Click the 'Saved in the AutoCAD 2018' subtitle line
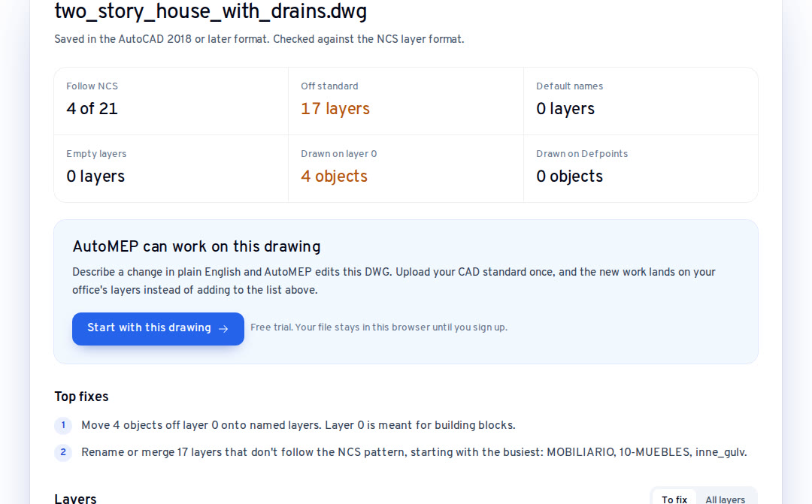 (x=259, y=39)
